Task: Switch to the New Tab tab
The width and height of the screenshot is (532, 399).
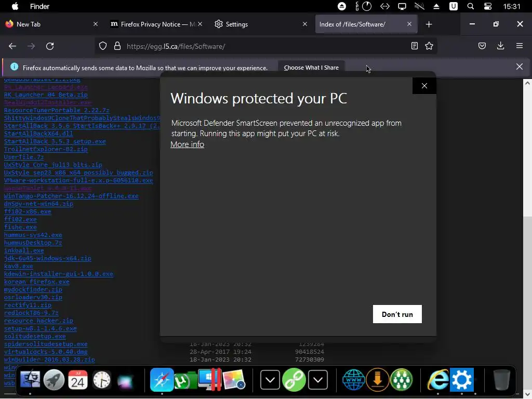Action: (51, 24)
